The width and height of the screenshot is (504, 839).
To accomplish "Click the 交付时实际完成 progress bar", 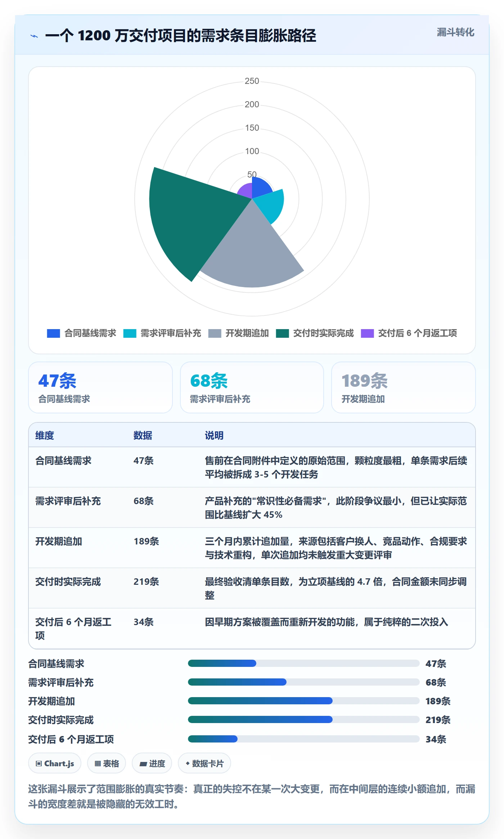I will coord(304,719).
